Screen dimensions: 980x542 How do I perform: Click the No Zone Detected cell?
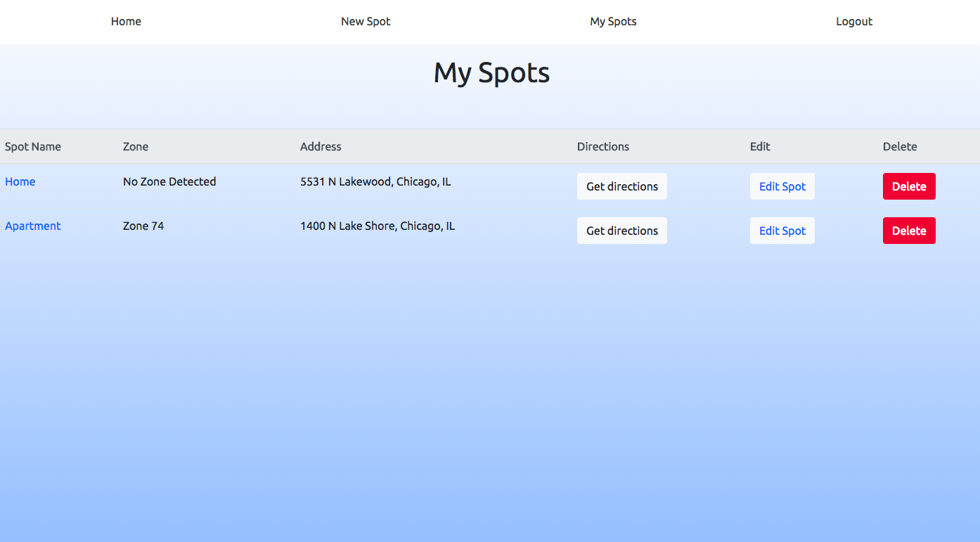coord(169,181)
